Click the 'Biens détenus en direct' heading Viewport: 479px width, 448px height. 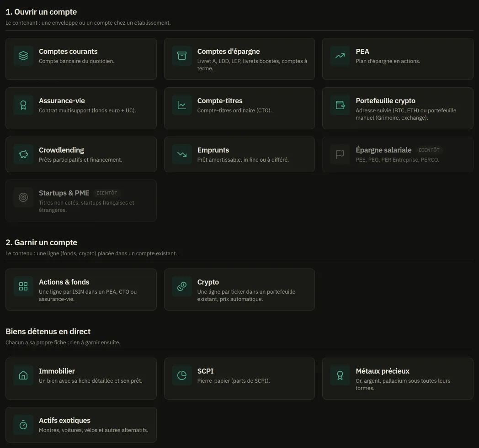click(x=48, y=332)
